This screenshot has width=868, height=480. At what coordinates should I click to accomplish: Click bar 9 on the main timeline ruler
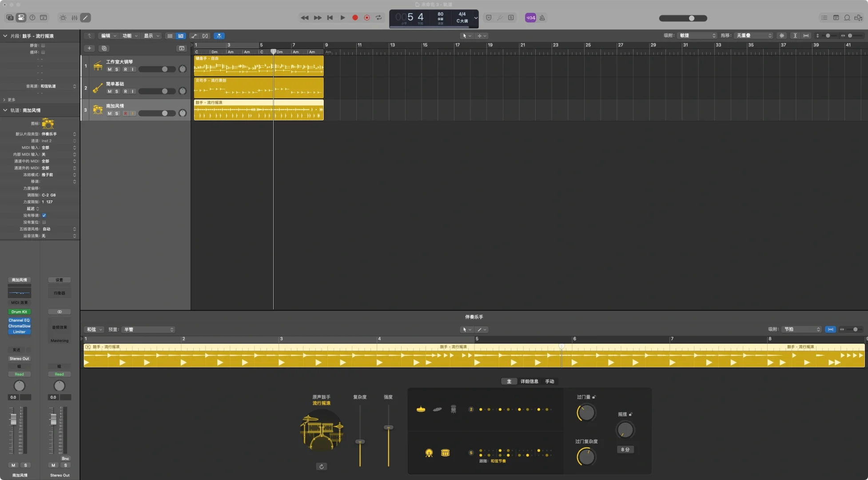326,45
